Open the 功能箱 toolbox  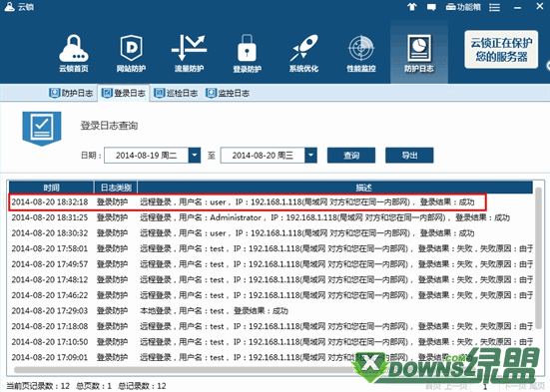pyautogui.click(x=463, y=7)
